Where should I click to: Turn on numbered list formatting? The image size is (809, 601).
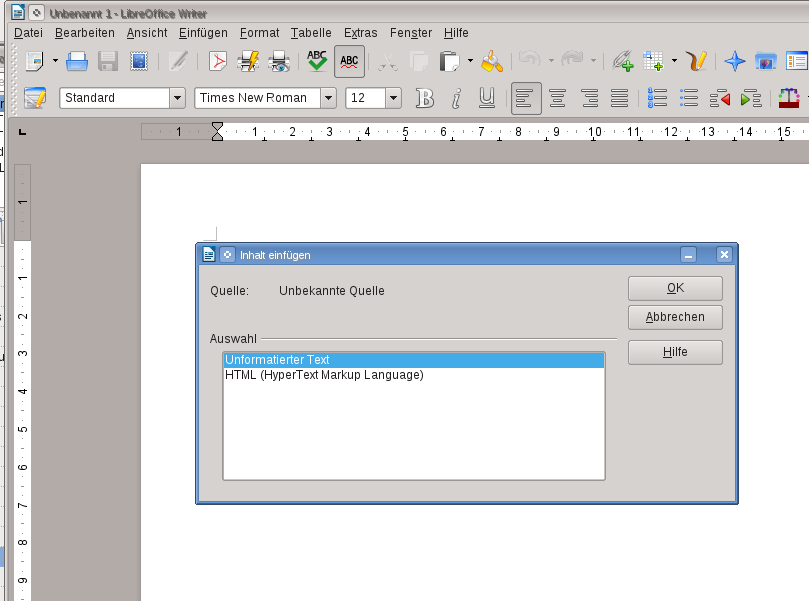[x=657, y=98]
